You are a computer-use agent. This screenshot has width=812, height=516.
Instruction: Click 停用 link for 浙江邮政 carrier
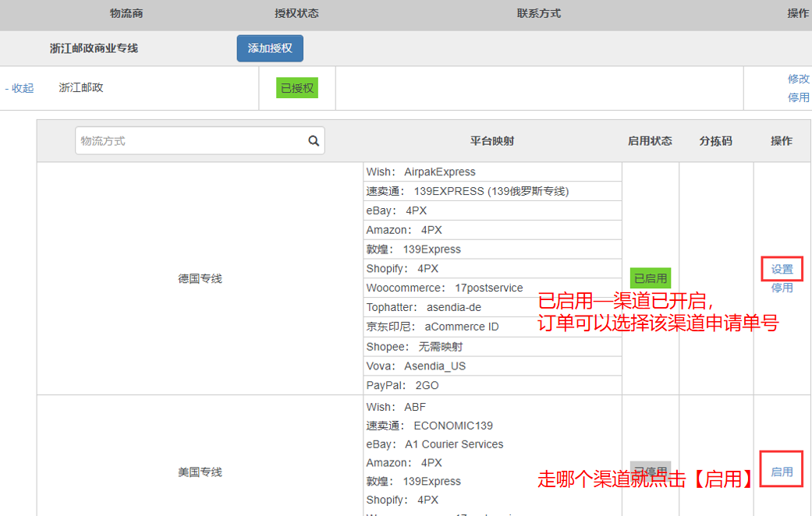[798, 97]
